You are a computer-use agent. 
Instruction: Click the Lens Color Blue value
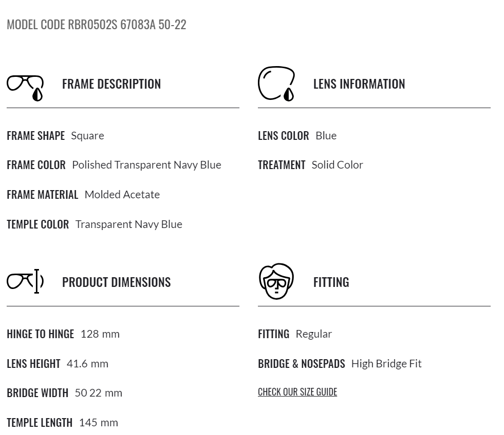[326, 136]
